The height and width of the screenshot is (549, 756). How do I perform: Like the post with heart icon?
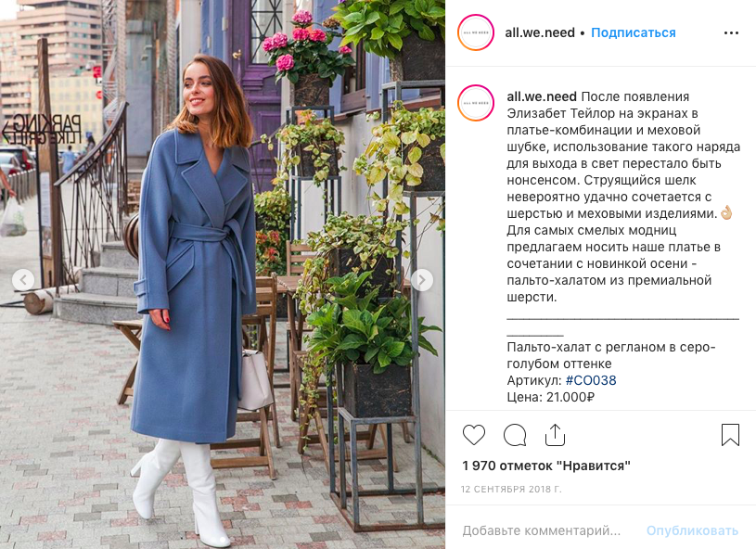tap(474, 435)
